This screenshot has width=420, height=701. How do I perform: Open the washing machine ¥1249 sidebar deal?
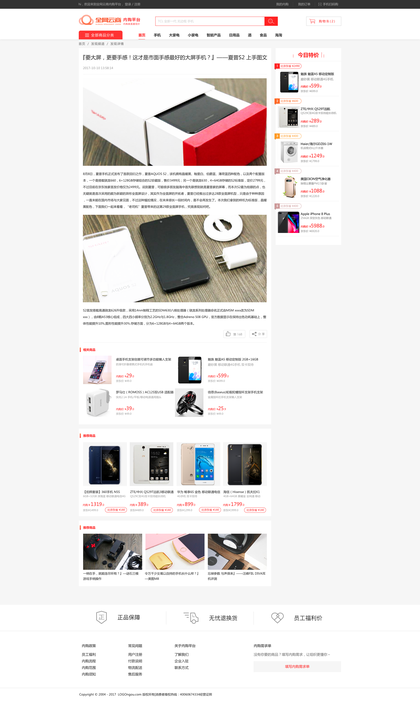coord(308,152)
